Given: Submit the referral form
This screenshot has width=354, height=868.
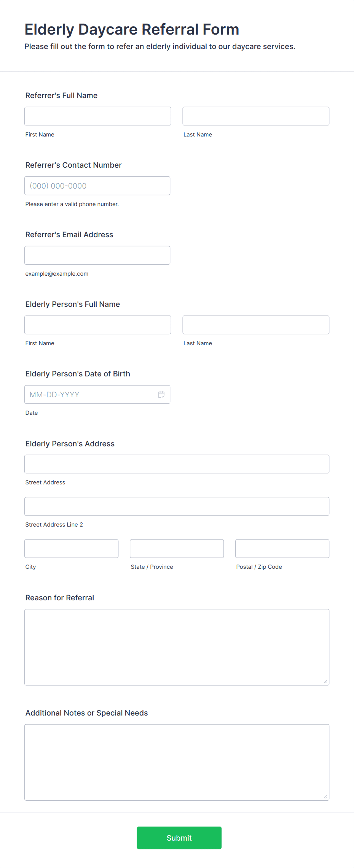Looking at the screenshot, I should pyautogui.click(x=179, y=838).
